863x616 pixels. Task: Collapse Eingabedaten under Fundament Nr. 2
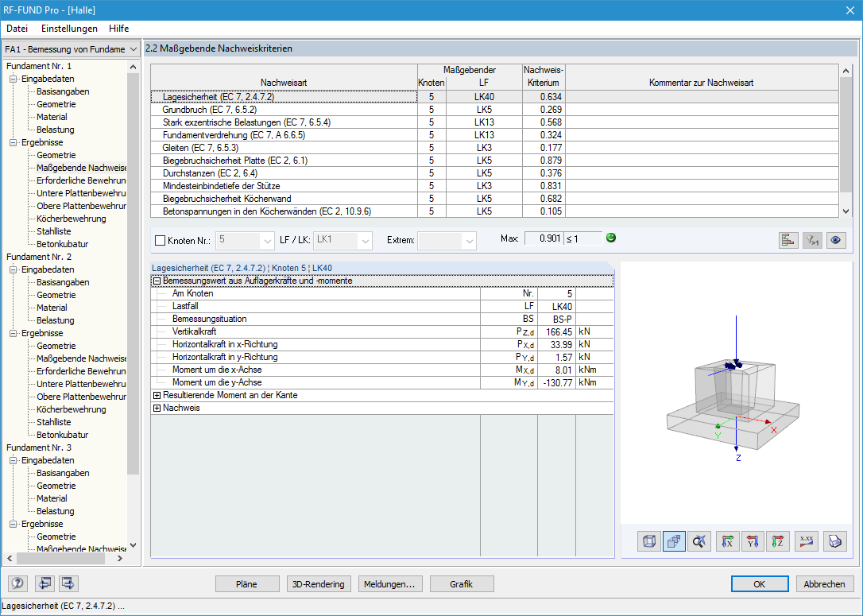[x=14, y=269]
